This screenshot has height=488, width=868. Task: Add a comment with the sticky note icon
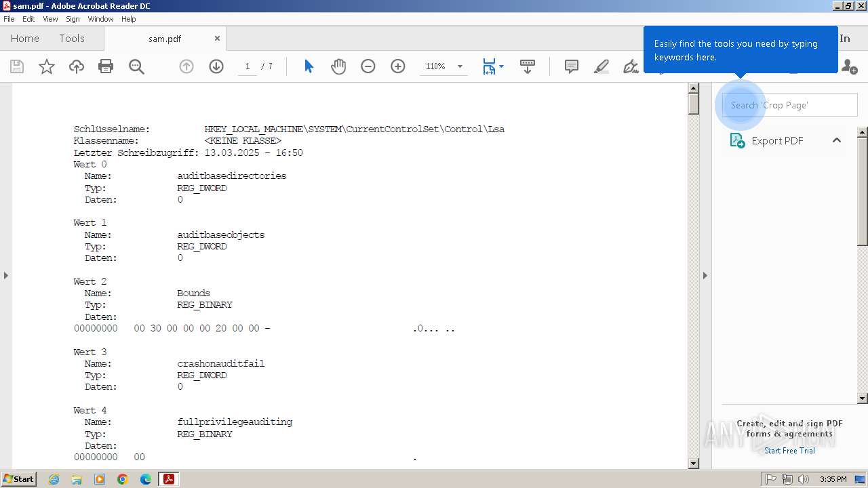tap(572, 66)
